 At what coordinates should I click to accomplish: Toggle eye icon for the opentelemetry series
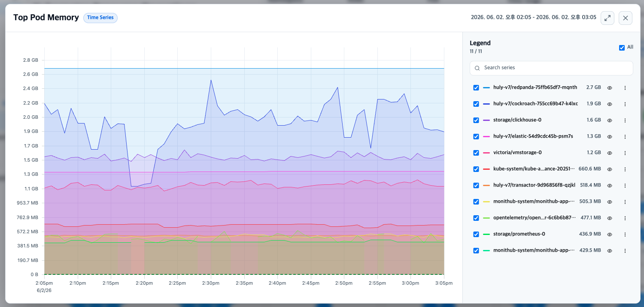[610, 218]
